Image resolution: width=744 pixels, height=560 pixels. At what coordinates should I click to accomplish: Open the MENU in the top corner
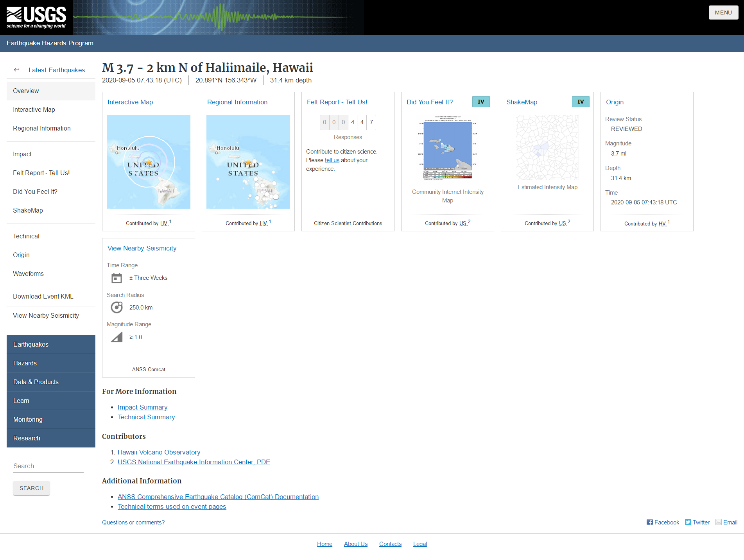tap(723, 12)
